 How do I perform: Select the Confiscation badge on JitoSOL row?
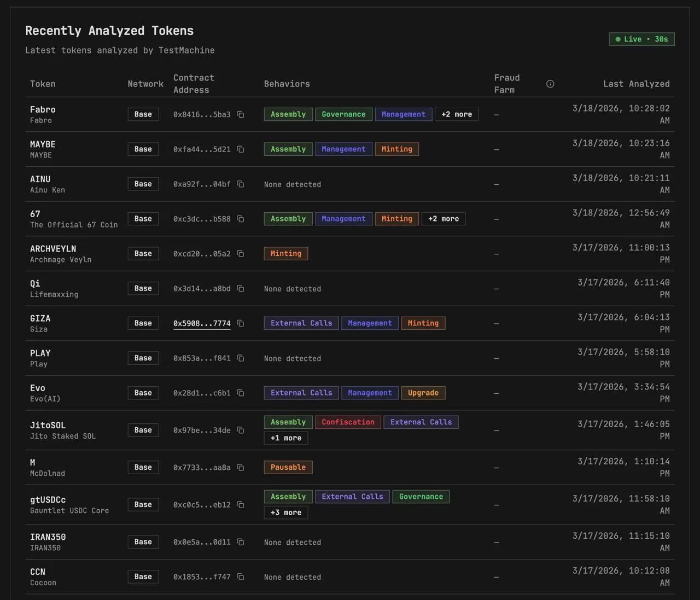[348, 422]
